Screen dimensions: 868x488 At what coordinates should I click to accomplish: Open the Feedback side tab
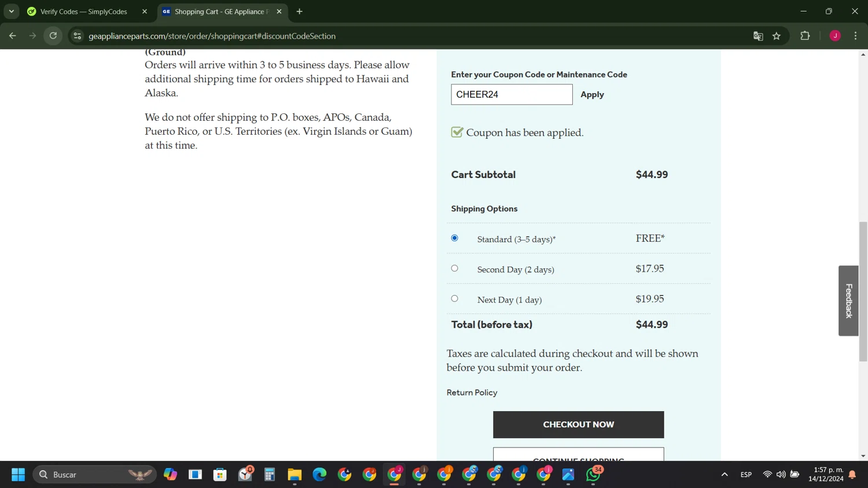[848, 301]
